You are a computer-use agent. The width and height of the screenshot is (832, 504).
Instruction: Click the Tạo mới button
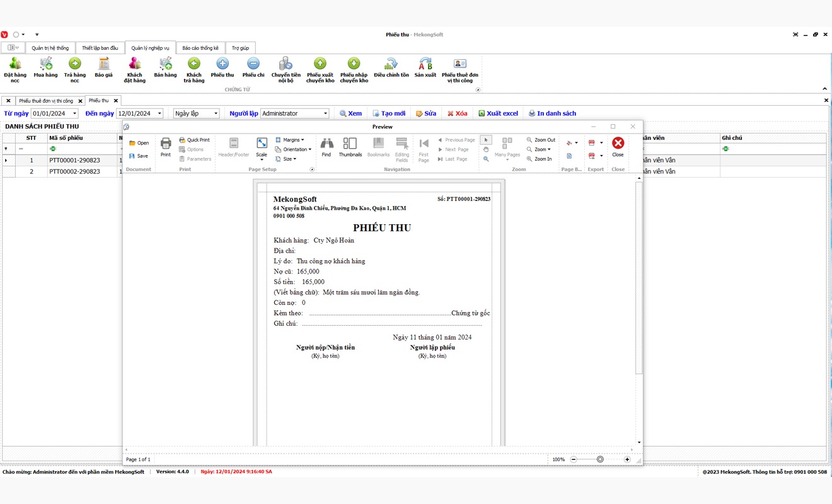click(389, 113)
